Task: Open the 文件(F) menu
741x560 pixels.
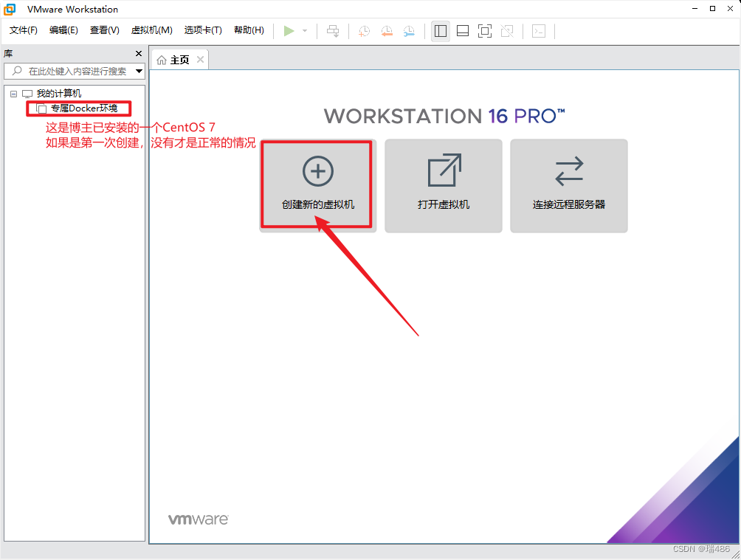Action: point(23,30)
